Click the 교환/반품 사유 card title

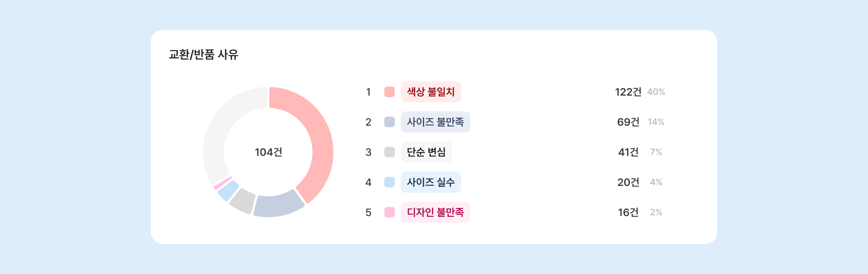(x=203, y=55)
